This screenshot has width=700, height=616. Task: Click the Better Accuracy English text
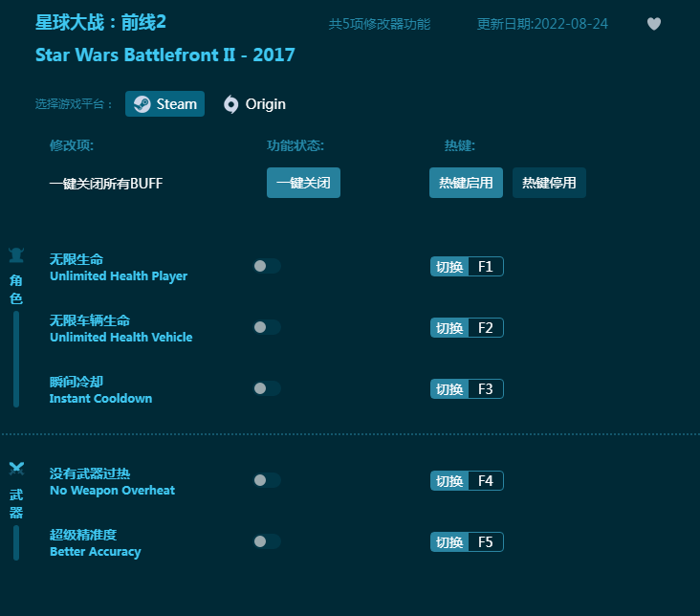(96, 552)
